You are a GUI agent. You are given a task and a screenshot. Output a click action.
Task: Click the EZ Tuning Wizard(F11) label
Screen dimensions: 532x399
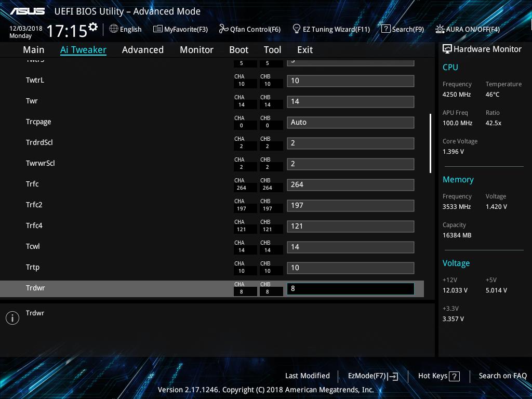coord(336,30)
